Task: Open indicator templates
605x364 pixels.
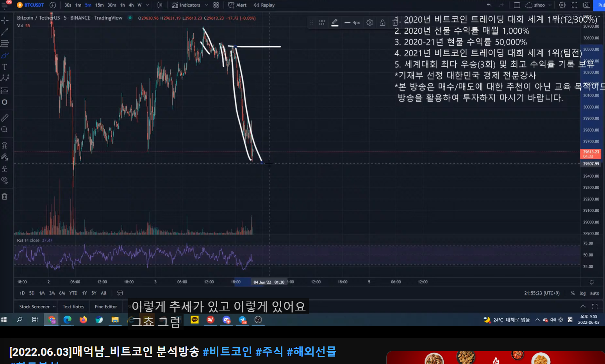Action: 216,5
